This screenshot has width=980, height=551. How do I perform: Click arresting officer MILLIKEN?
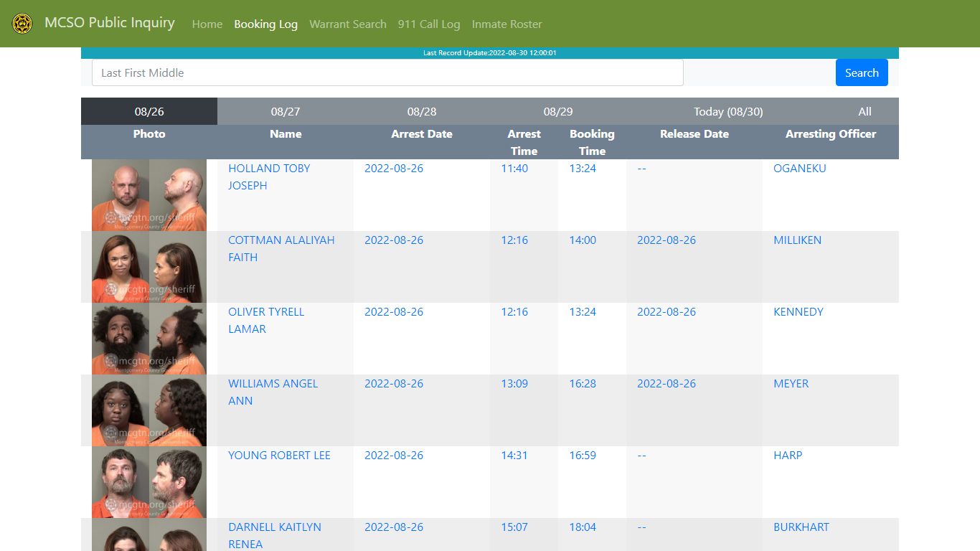tap(797, 240)
